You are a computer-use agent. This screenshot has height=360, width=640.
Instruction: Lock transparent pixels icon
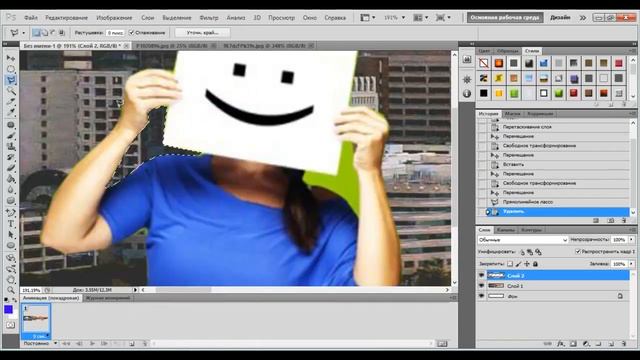(510, 264)
